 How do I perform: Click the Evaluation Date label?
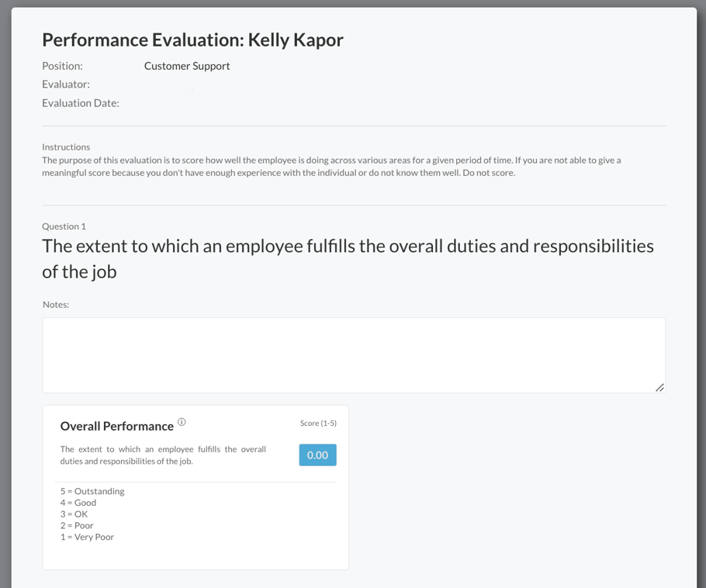tap(81, 103)
